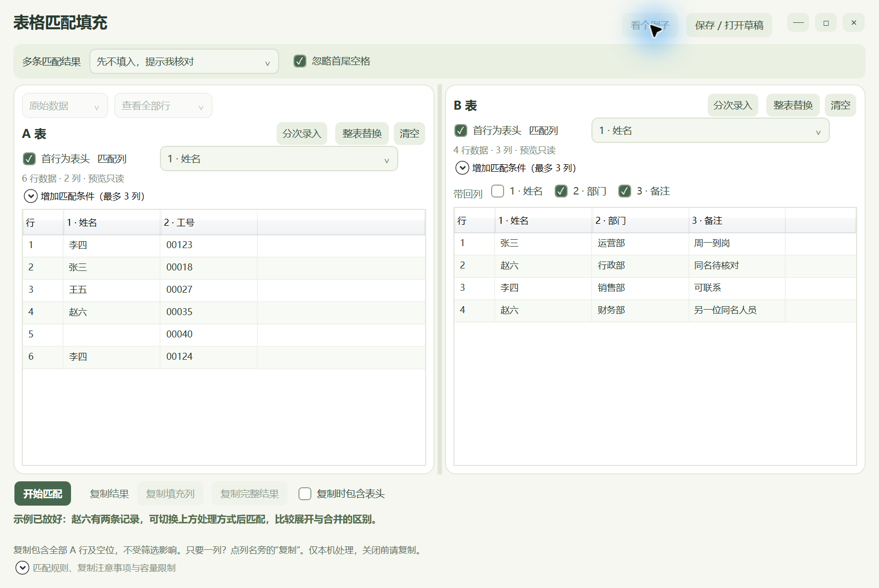
Task: Select B 表 cell 张三
Action: coord(543,243)
